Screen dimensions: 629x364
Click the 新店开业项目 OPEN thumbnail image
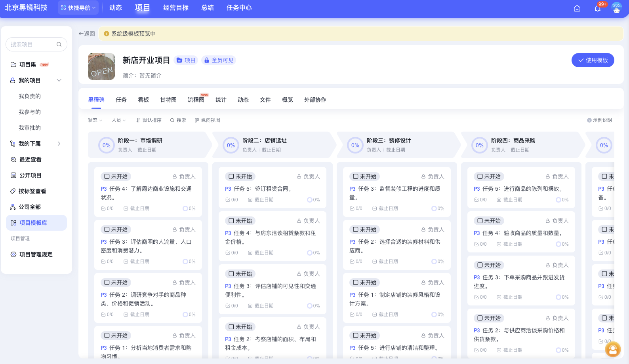101,66
